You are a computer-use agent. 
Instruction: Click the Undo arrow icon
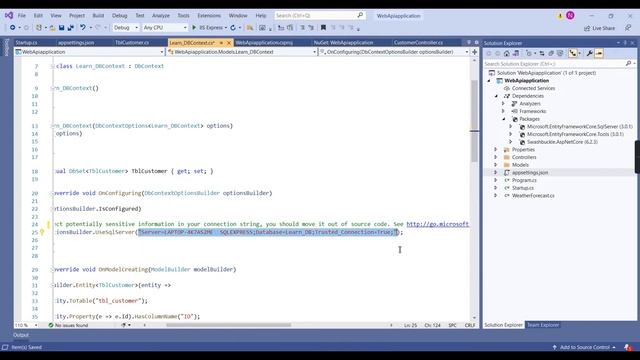point(83,27)
